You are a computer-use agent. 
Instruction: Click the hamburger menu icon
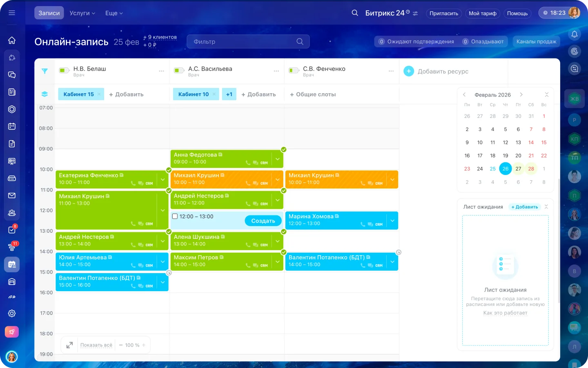pyautogui.click(x=12, y=13)
